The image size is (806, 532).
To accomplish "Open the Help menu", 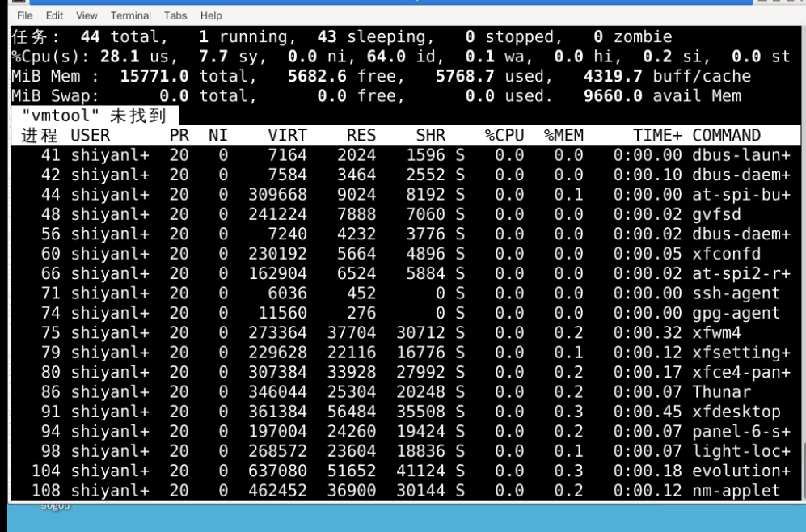I will point(211,15).
